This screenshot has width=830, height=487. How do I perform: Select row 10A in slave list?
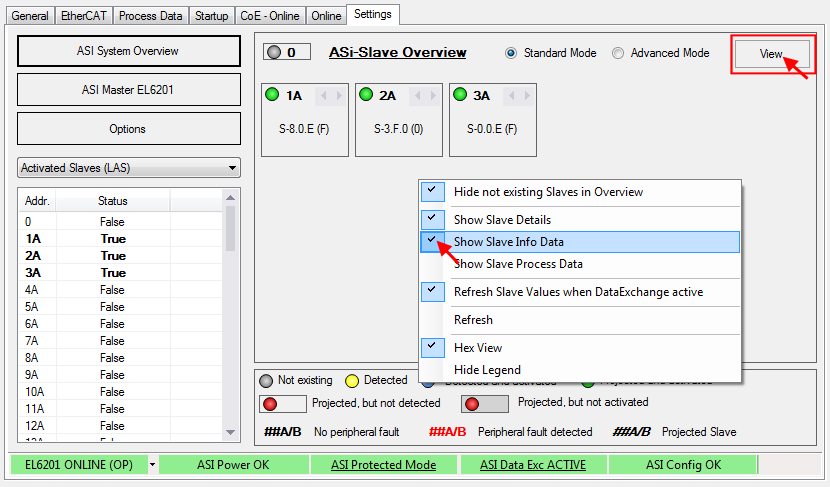(121, 392)
